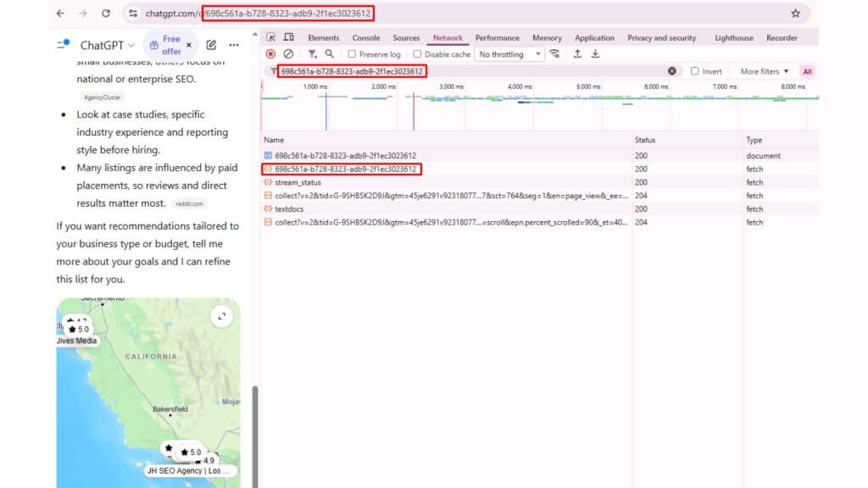
Task: Sort by the Status column header
Action: [x=687, y=140]
